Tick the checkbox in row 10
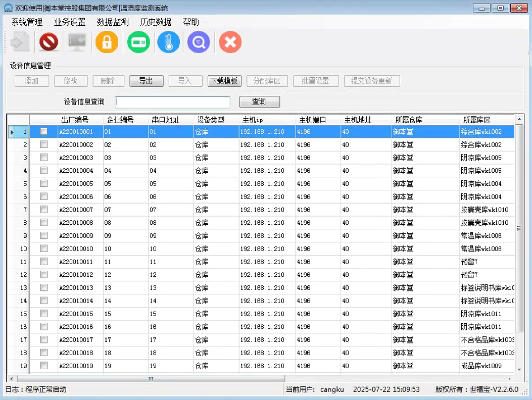The width and height of the screenshot is (532, 400). point(44,248)
